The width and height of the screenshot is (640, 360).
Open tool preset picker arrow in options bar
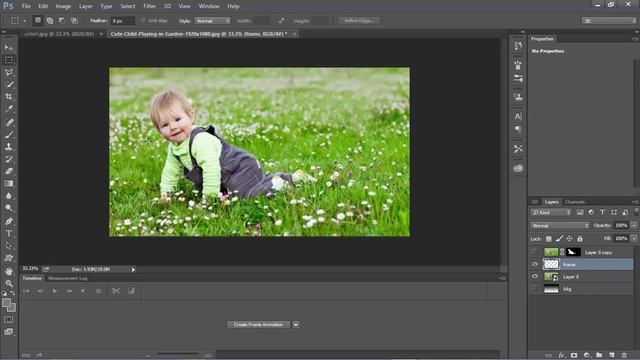tap(24, 20)
